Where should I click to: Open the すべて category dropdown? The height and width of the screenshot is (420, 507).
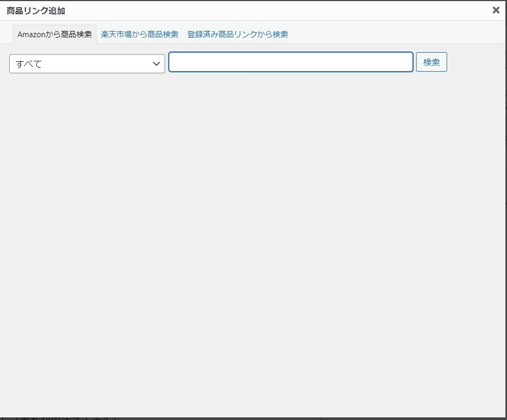87,64
